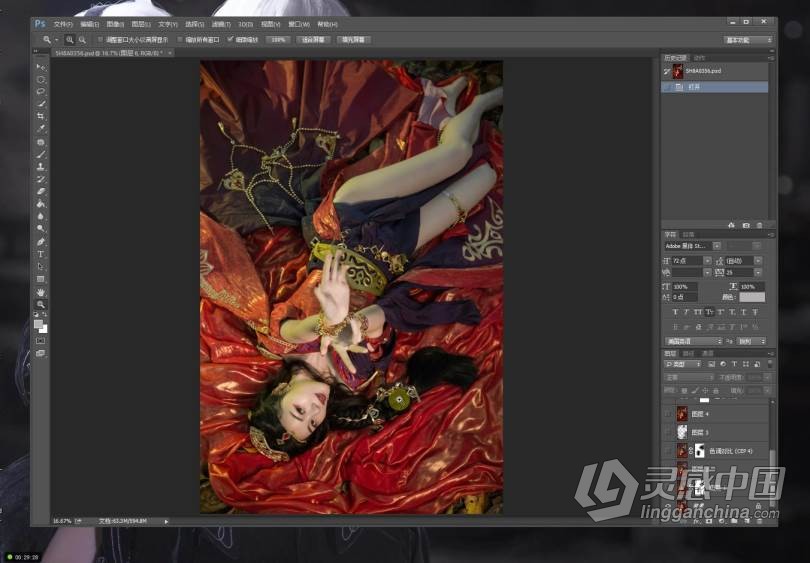Select the Eraser tool

(40, 192)
